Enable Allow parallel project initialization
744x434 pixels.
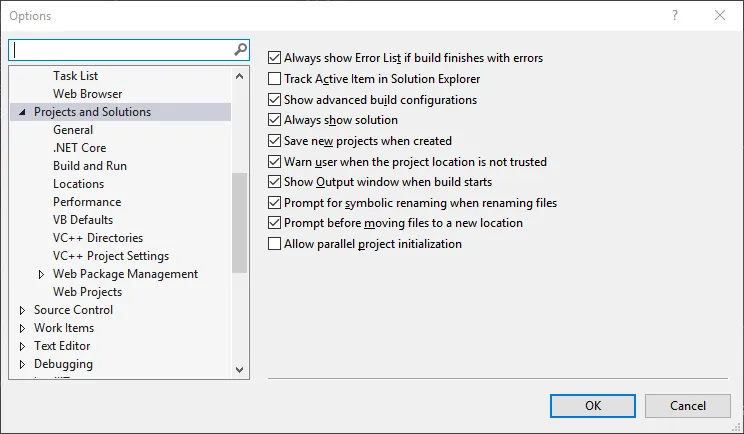276,244
